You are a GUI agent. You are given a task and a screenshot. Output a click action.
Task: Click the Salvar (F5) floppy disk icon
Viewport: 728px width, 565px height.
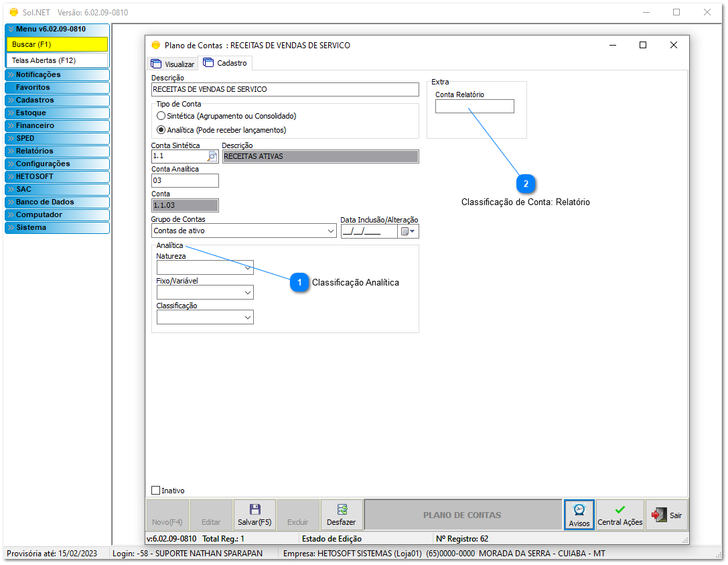tap(254, 510)
